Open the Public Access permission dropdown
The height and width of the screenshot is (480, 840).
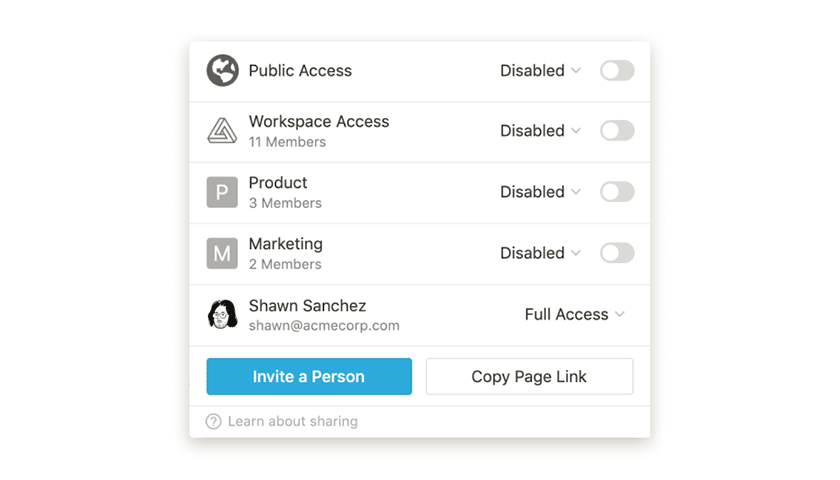(540, 71)
